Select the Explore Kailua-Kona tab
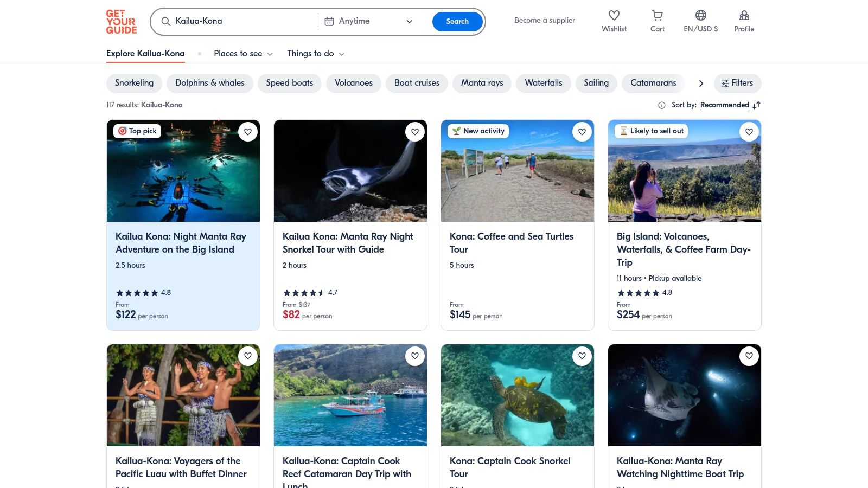The height and width of the screenshot is (488, 868). pyautogui.click(x=145, y=54)
